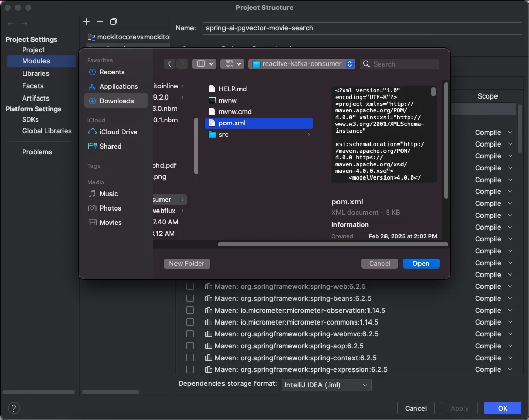
Task: Go back in the file dialog
Action: 169,64
